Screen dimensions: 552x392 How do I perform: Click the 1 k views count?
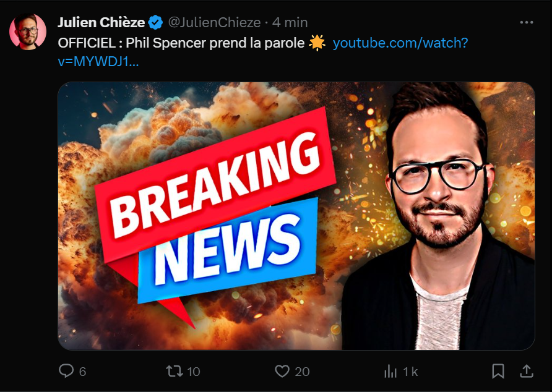[x=410, y=372]
